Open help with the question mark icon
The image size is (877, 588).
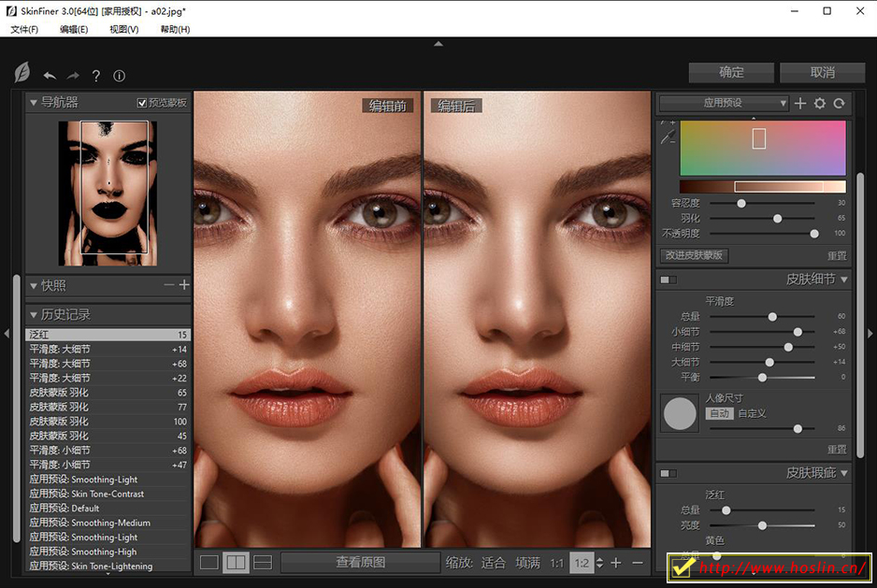(x=96, y=76)
